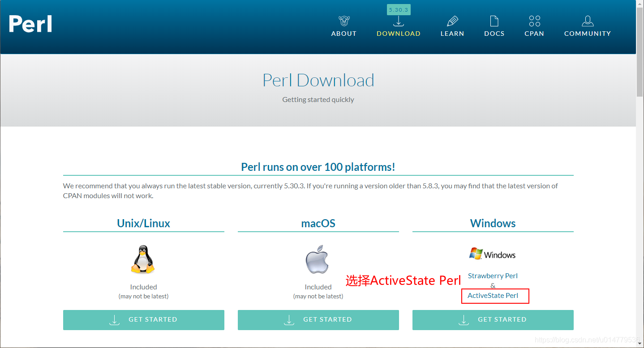
Task: Click 'Included' text under Unix/Linux
Action: 143,287
